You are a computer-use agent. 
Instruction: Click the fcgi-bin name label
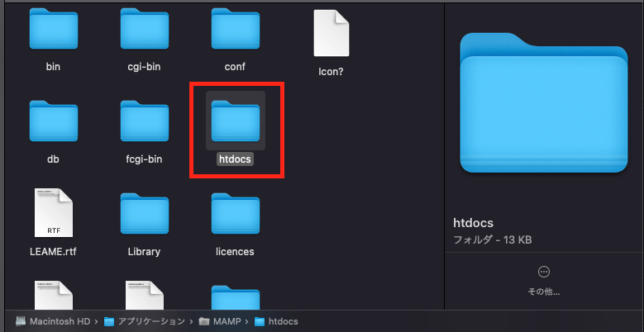[144, 159]
